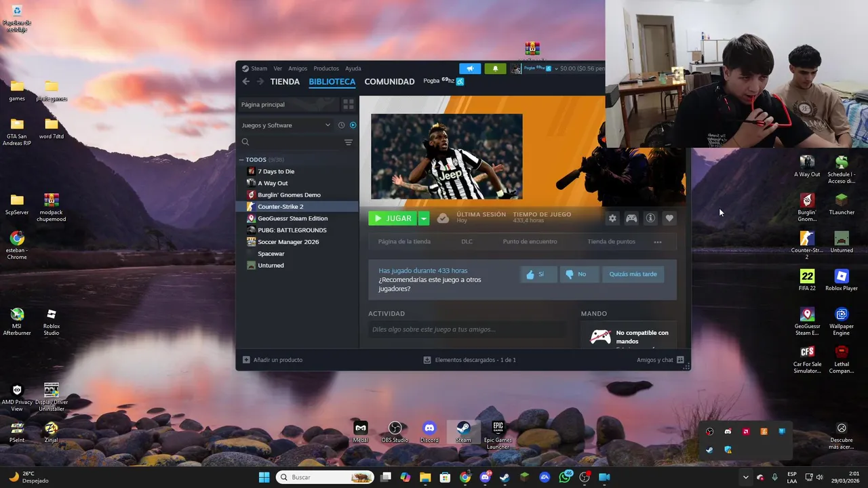Click the Página principal library button
The image size is (868, 488).
point(289,104)
